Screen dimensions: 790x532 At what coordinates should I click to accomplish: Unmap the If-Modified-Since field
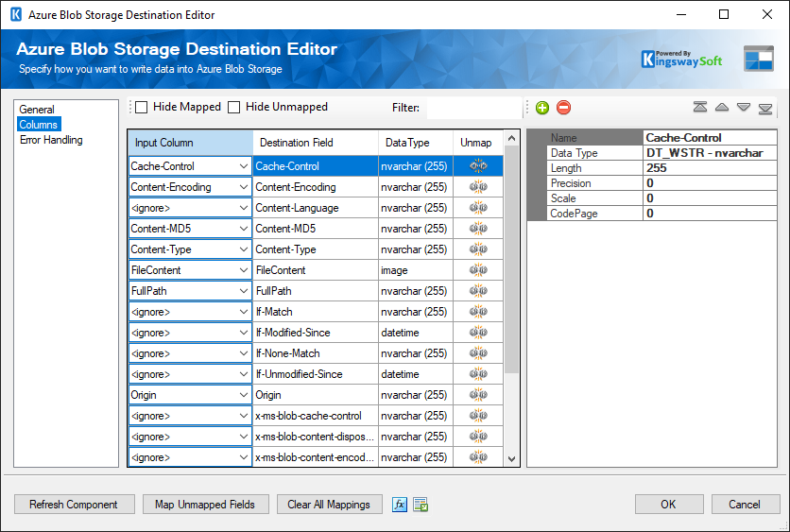[478, 333]
